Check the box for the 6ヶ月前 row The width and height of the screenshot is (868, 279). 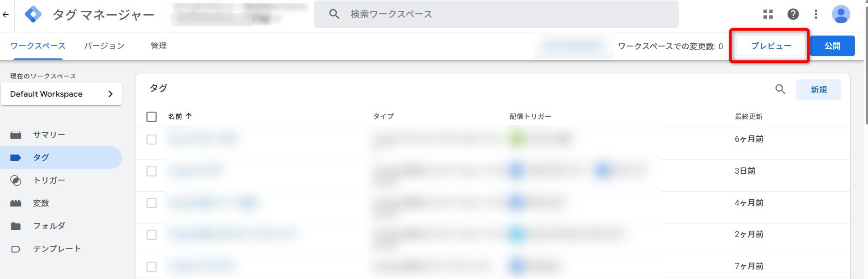point(152,139)
